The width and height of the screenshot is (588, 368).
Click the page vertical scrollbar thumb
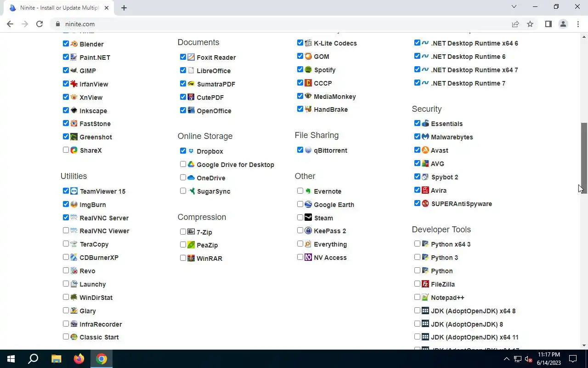tap(584, 158)
